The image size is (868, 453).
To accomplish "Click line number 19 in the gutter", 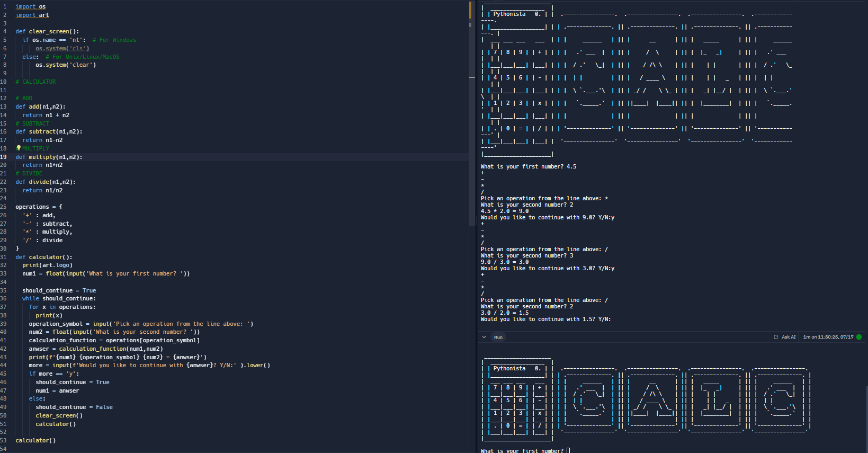I will (4, 157).
